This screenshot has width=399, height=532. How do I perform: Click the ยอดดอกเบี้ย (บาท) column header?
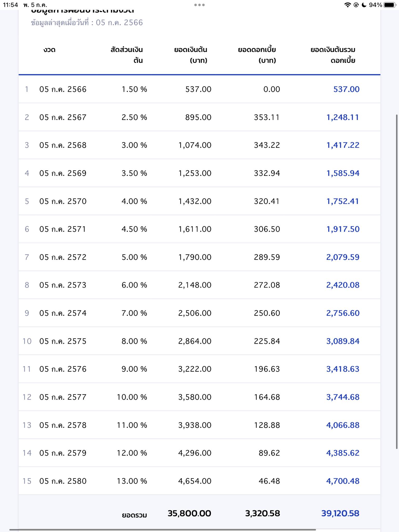point(257,55)
